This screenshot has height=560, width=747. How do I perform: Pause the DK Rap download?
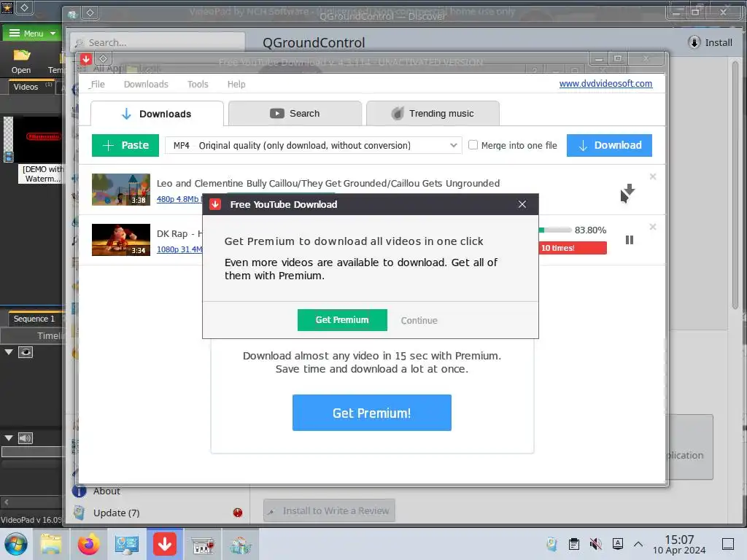pos(630,240)
